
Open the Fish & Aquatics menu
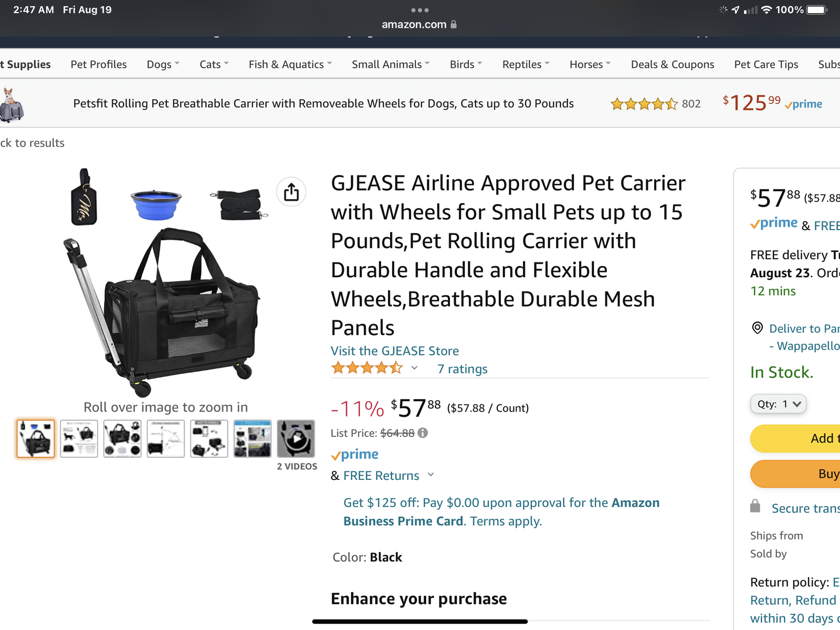point(290,65)
